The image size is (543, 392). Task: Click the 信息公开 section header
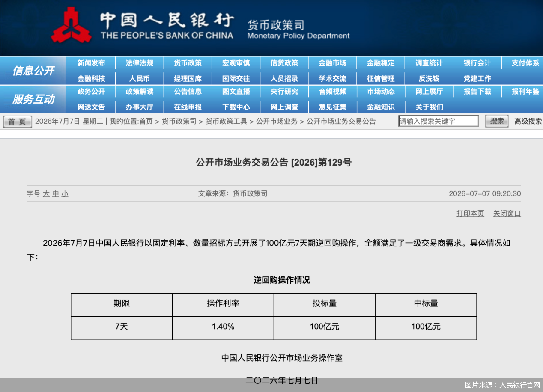(33, 71)
